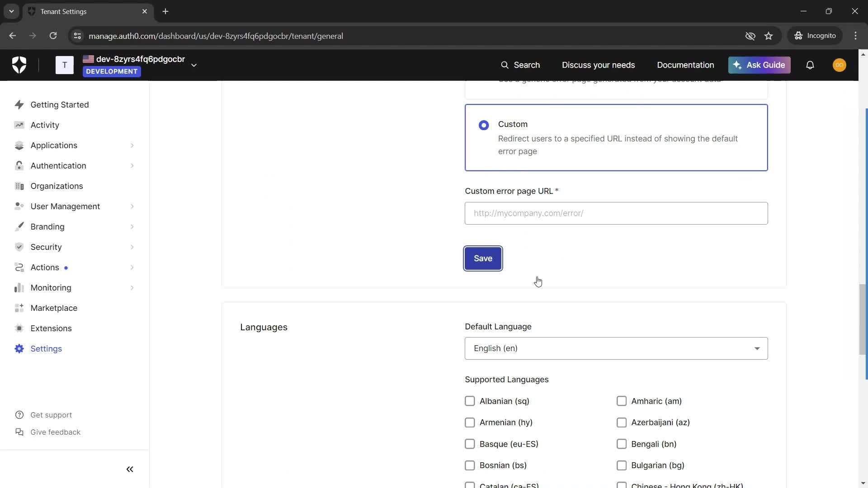Reload the page
This screenshot has height=488, width=868.
point(53,36)
